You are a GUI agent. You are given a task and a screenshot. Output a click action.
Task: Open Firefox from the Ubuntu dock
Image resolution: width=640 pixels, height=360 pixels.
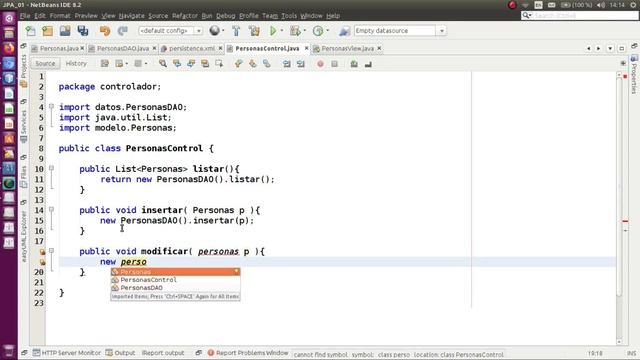[9, 48]
